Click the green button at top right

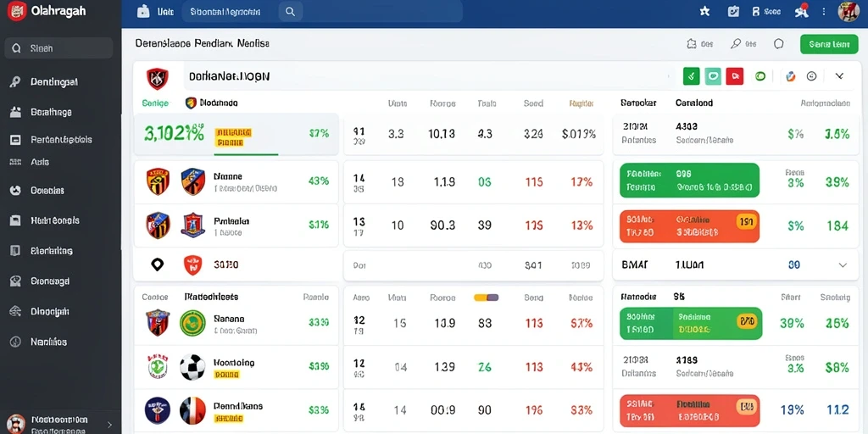click(x=829, y=44)
